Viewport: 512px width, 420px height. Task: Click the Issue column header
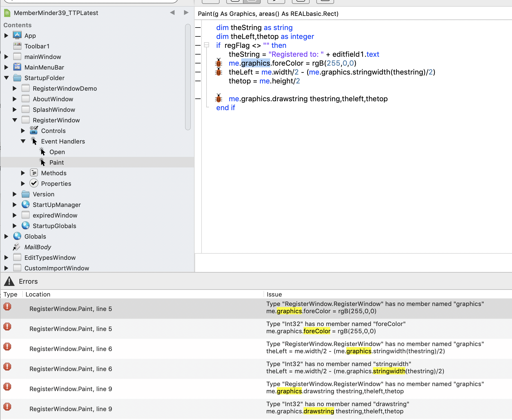click(x=274, y=294)
